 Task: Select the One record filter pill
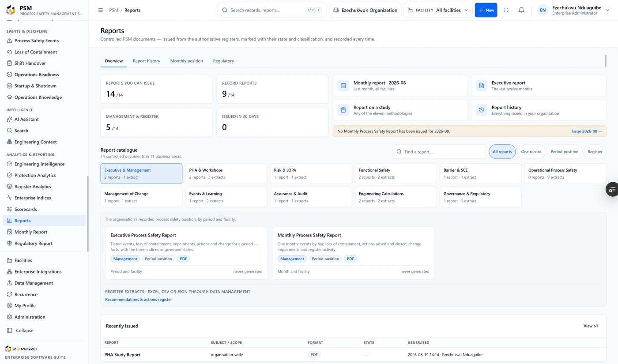(x=531, y=152)
